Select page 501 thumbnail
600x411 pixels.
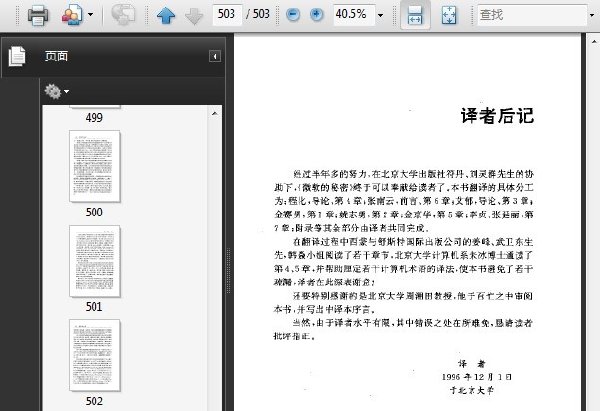(95, 261)
